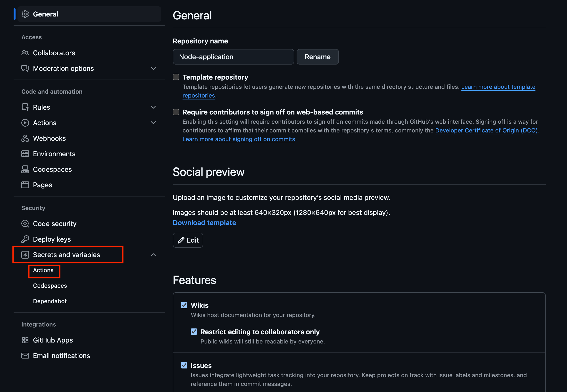Open the Collaborators settings
The height and width of the screenshot is (392, 567).
point(89,53)
